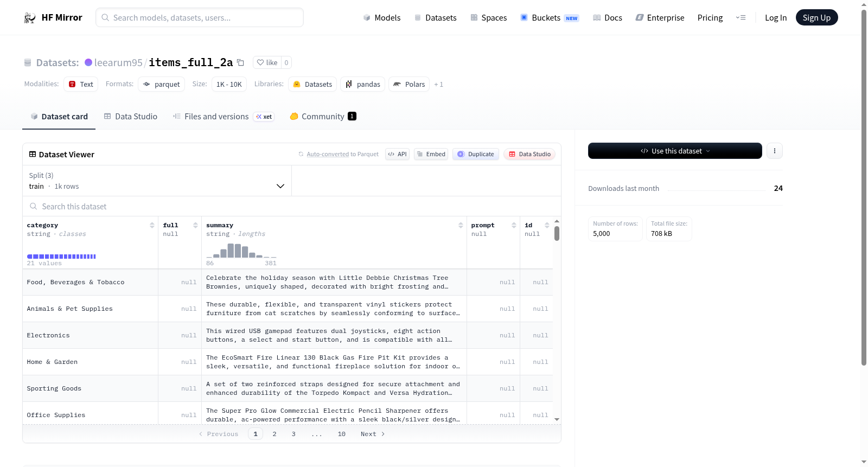This screenshot has width=868, height=467.
Task: Select the 'Electronics' category cell
Action: [91, 335]
